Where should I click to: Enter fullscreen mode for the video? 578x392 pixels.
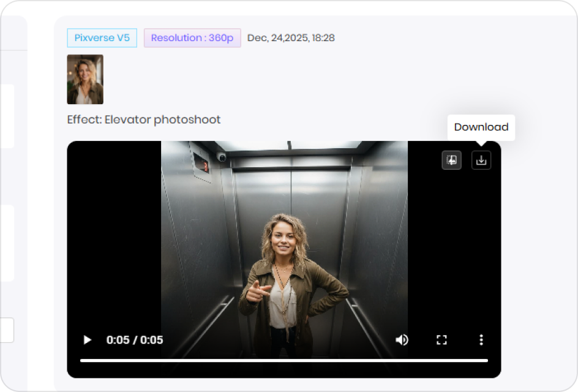[x=441, y=340]
